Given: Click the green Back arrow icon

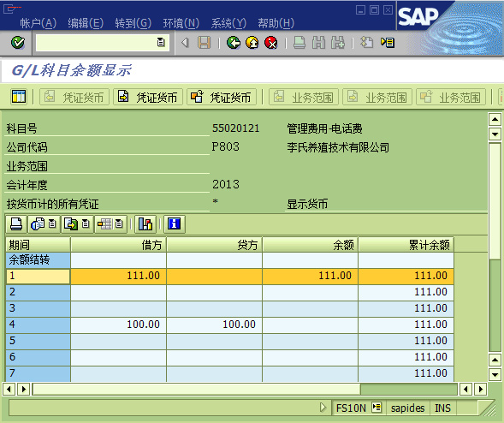Looking at the screenshot, I should pos(234,43).
